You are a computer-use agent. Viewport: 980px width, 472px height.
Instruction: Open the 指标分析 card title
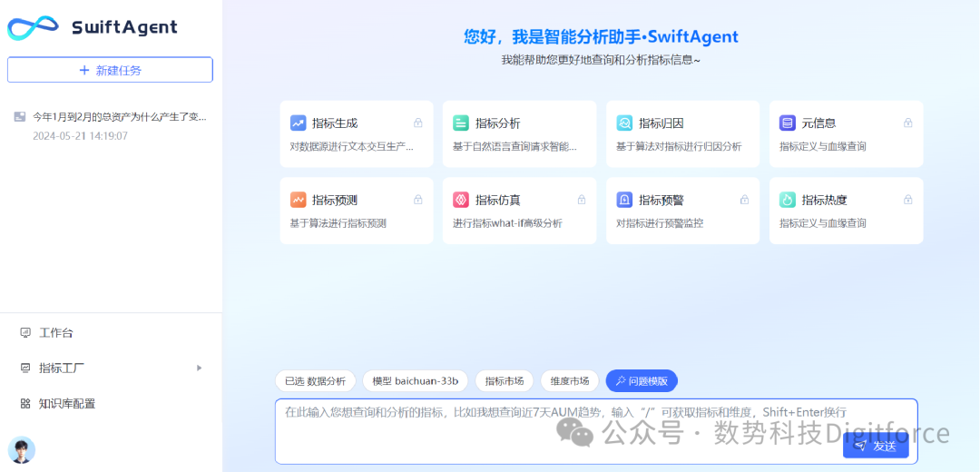click(497, 123)
